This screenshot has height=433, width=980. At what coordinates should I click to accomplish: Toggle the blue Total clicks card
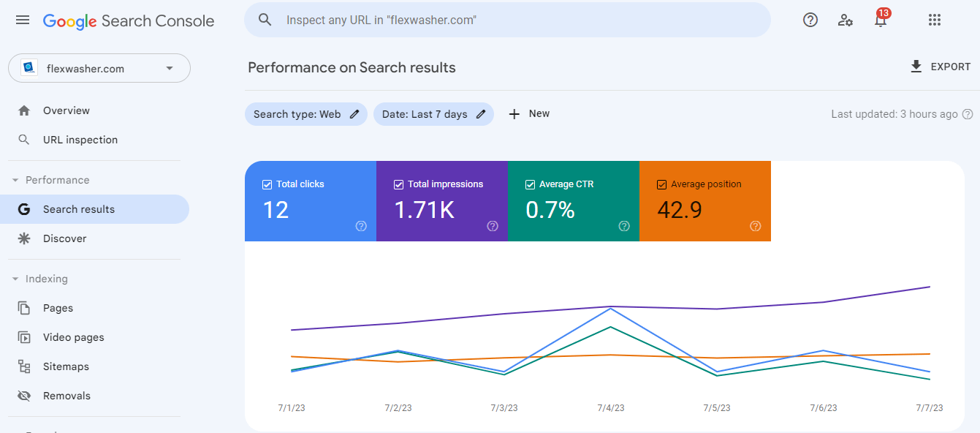[311, 201]
